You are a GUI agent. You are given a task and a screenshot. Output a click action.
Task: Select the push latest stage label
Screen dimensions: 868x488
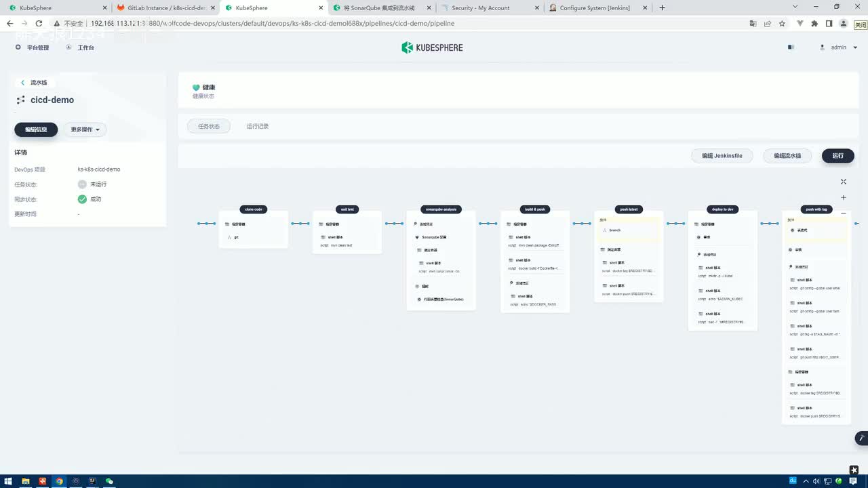(629, 209)
